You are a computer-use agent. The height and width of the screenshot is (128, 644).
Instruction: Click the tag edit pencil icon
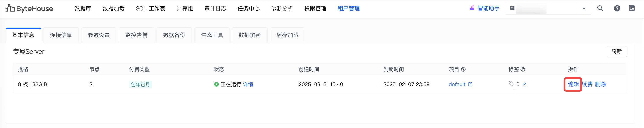(524, 84)
